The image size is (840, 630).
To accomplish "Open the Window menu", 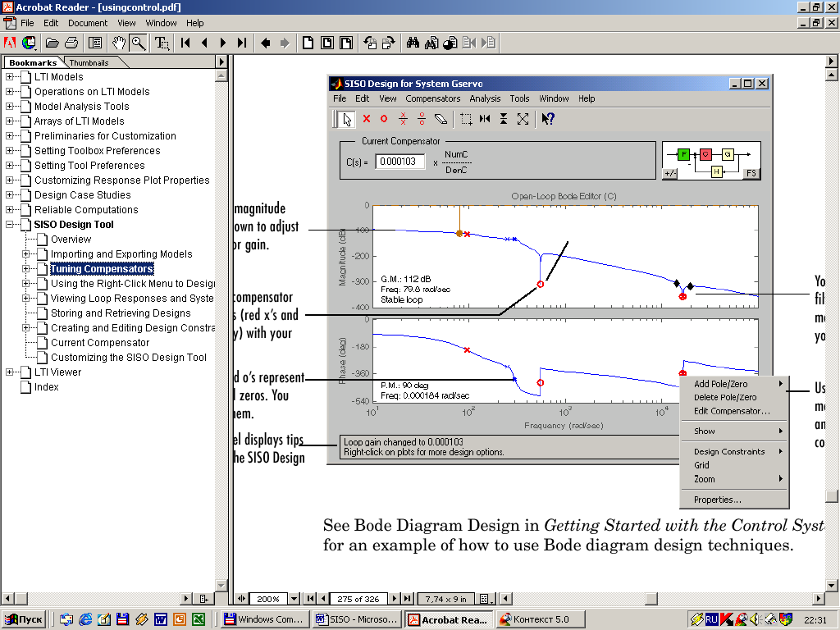I will pyautogui.click(x=161, y=23).
